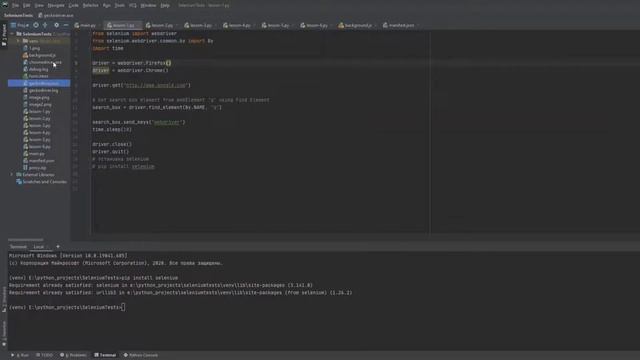Click the webdriver.Firefox() code line
The image size is (640, 360).
click(131, 63)
